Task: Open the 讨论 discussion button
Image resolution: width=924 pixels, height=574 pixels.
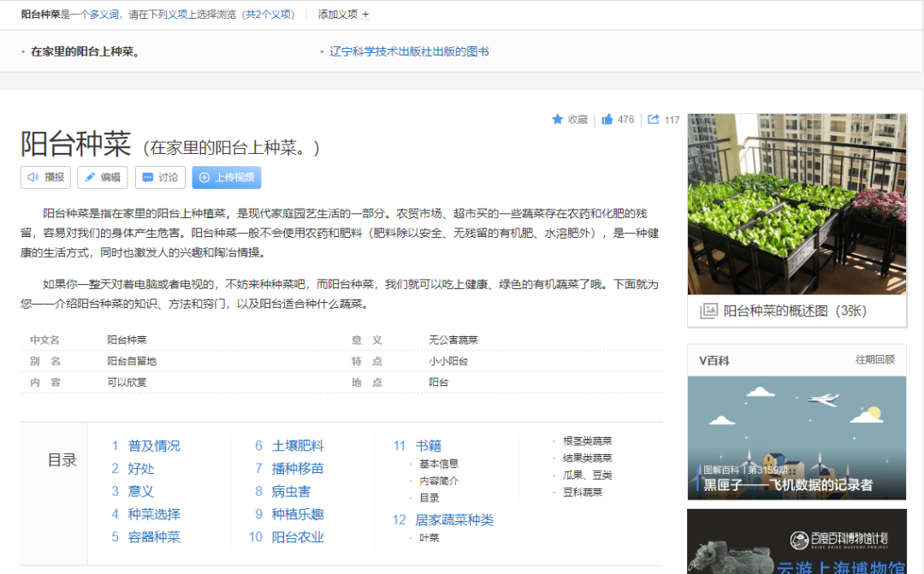Action: 159,177
